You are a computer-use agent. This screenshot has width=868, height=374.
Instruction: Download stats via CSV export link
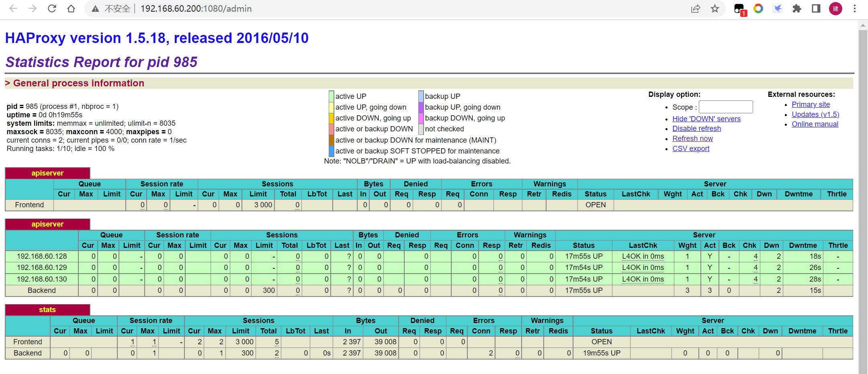click(691, 149)
